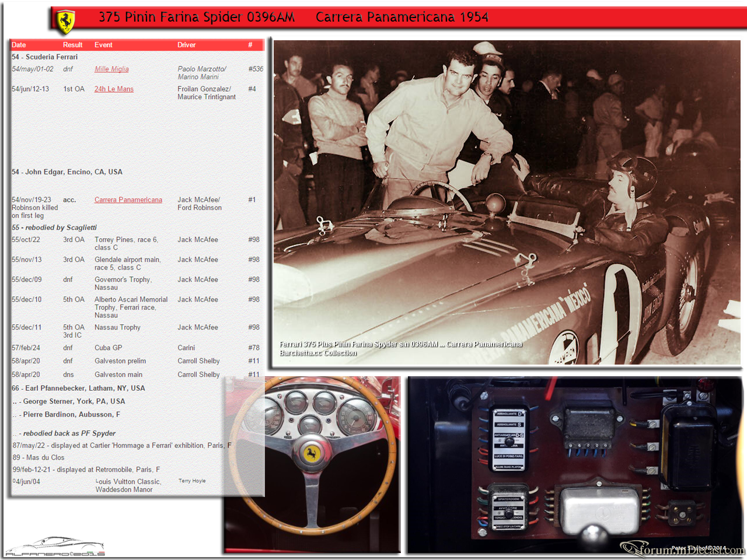The width and height of the screenshot is (747, 560).
Task: Click the 'Jack McAfee/ Ford Robinson' driver cell
Action: 200,204
